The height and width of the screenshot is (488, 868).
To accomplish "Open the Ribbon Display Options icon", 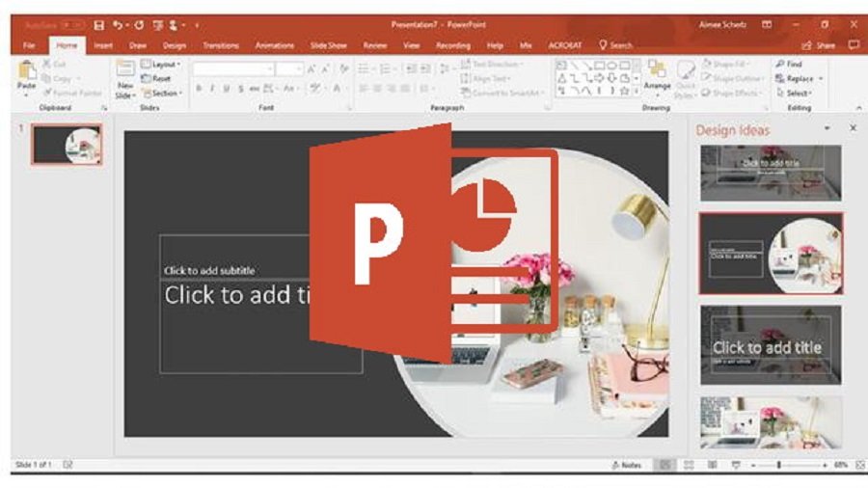I will [767, 25].
